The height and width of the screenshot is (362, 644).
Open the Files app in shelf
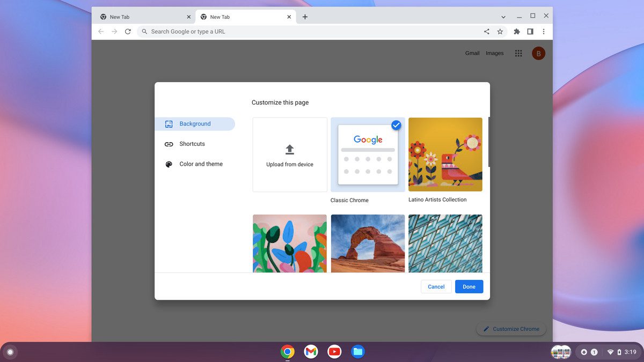[x=358, y=352]
